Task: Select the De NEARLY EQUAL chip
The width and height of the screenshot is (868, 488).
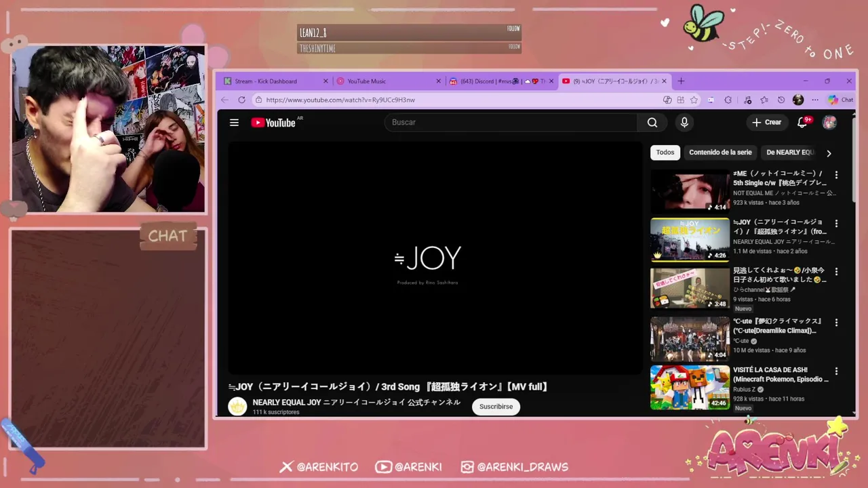Action: [790, 152]
